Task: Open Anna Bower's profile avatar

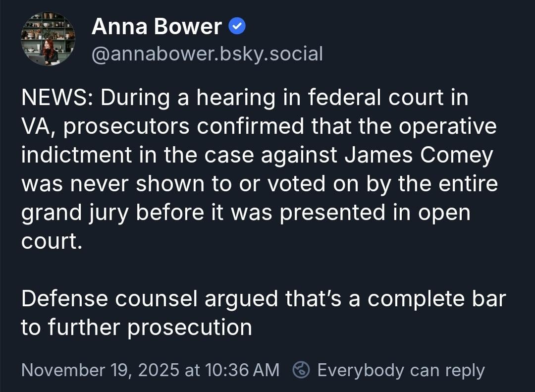Action: click(x=48, y=39)
